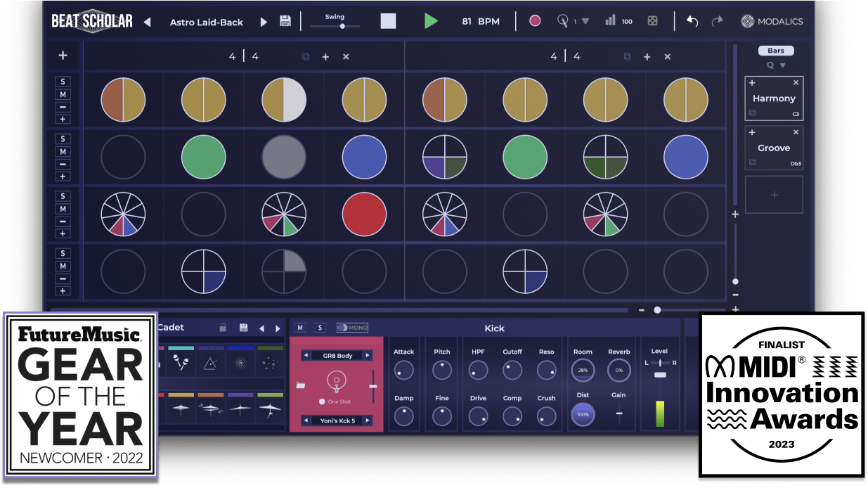Mute the first track row
Viewport: 868px width, 488px height.
[63, 94]
